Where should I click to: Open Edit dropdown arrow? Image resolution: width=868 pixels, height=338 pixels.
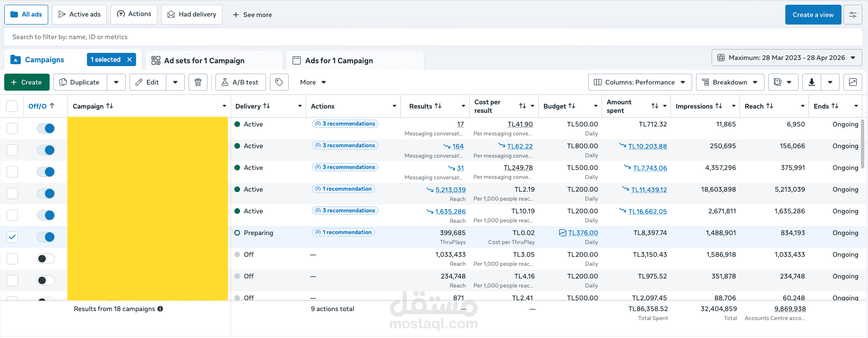(175, 82)
